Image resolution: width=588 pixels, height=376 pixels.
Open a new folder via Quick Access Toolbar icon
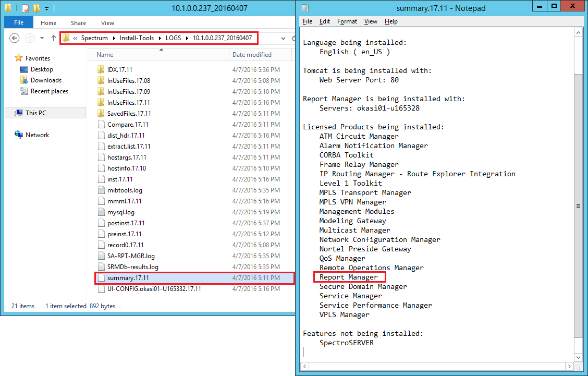(x=35, y=8)
